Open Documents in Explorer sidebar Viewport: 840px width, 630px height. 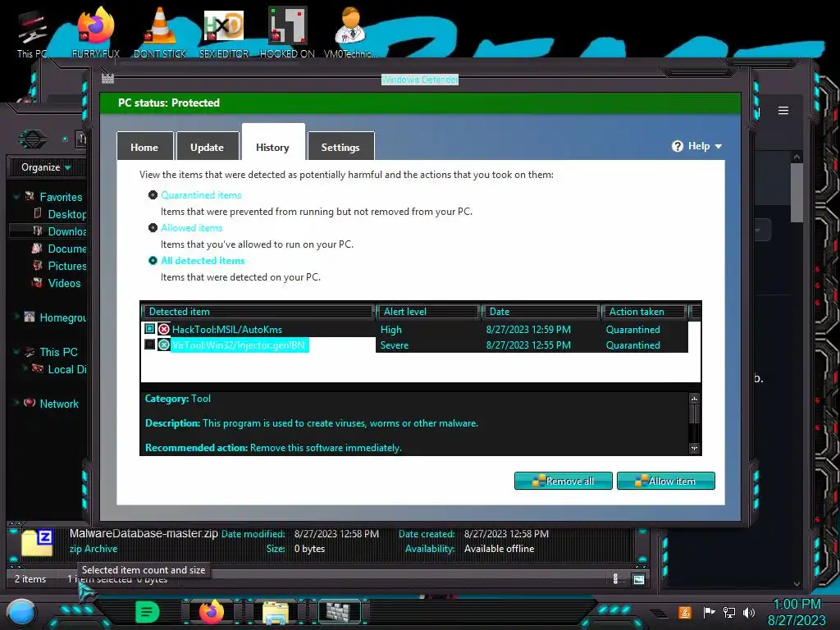[x=59, y=249]
